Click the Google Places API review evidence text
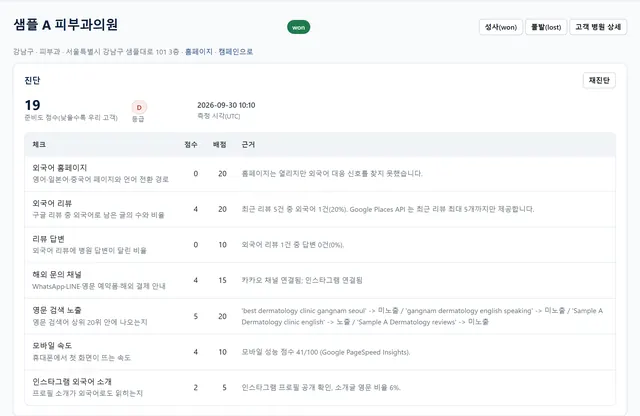Screen dimensions: 640x416 pyautogui.click(x=388, y=209)
